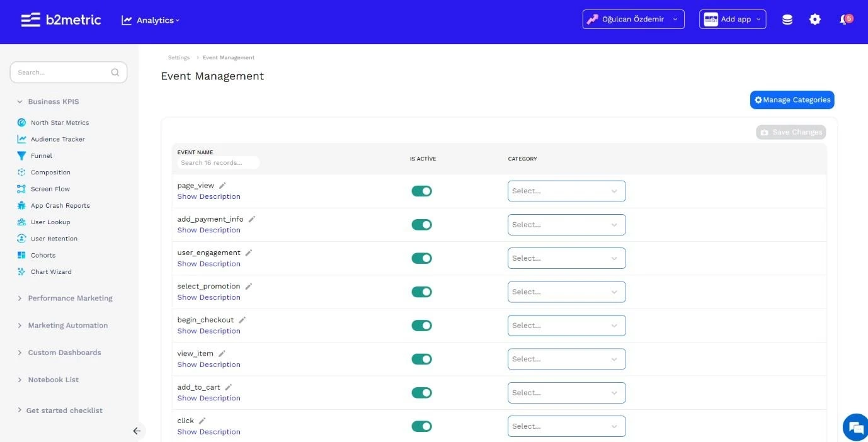Viewport: 868px width, 442px height.
Task: Click the b2metric logo icon
Action: [30, 20]
